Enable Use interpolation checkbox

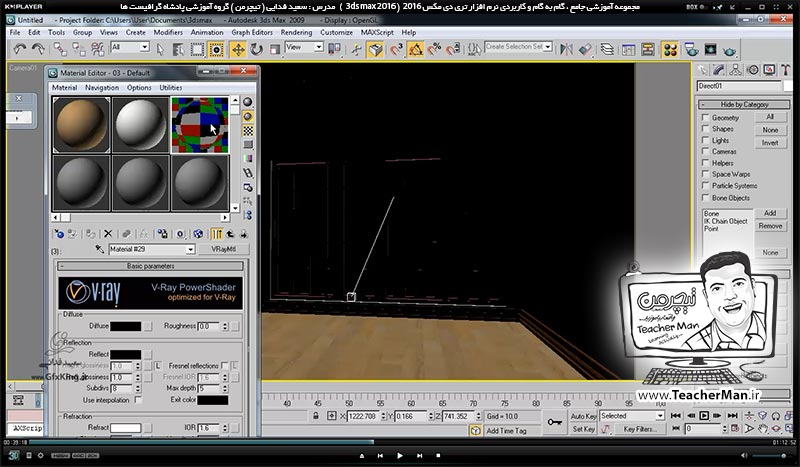(x=138, y=400)
